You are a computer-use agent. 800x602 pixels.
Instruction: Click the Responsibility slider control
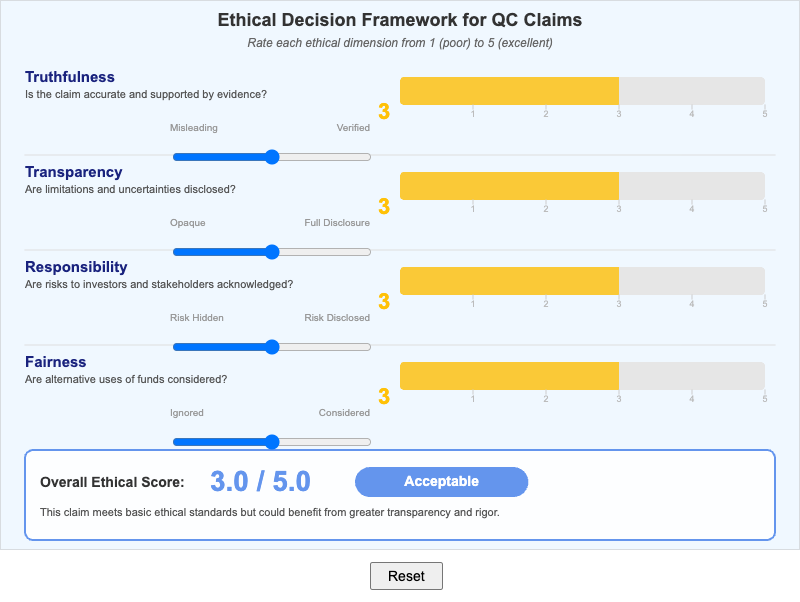tap(272, 347)
